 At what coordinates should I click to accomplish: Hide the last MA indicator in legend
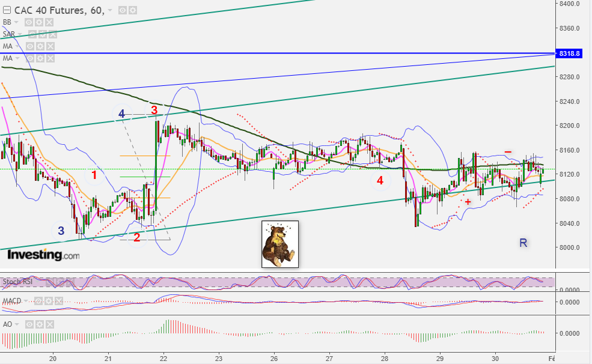click(30, 58)
